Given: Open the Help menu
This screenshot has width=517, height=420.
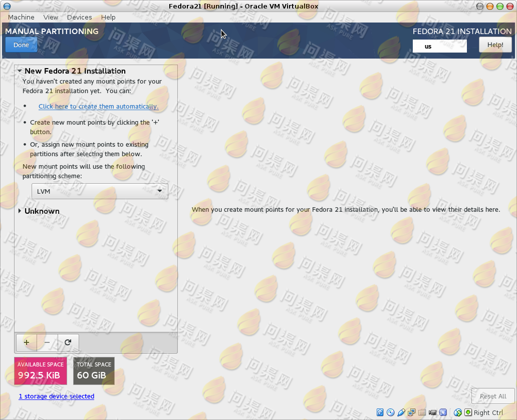Looking at the screenshot, I should 108,17.
